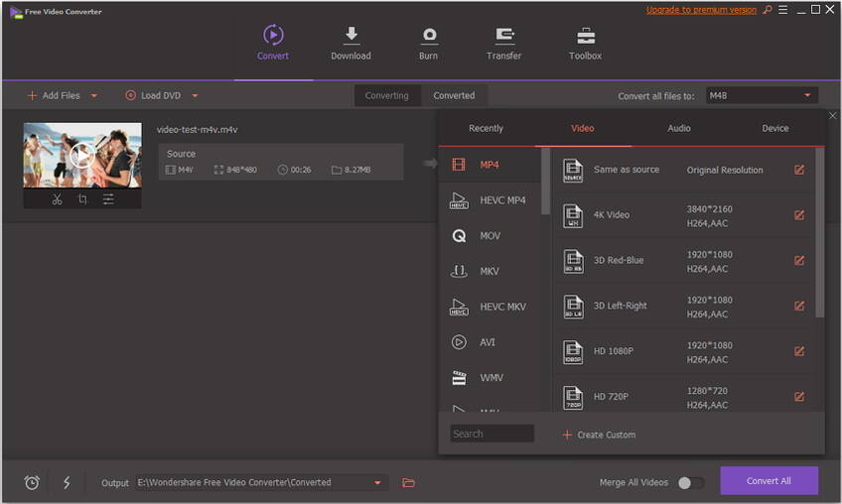Open the Transfer section
Viewport: 842px width, 504px height.
click(503, 43)
